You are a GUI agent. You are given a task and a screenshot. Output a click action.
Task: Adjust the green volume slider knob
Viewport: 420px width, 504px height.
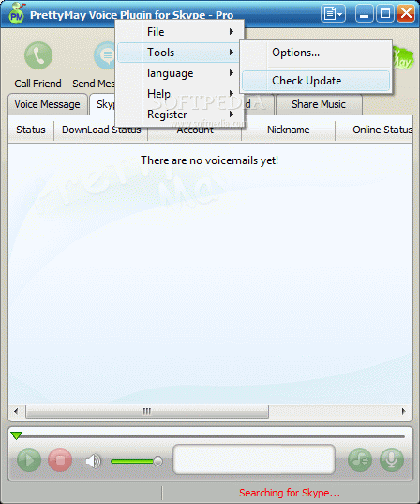pos(157,461)
